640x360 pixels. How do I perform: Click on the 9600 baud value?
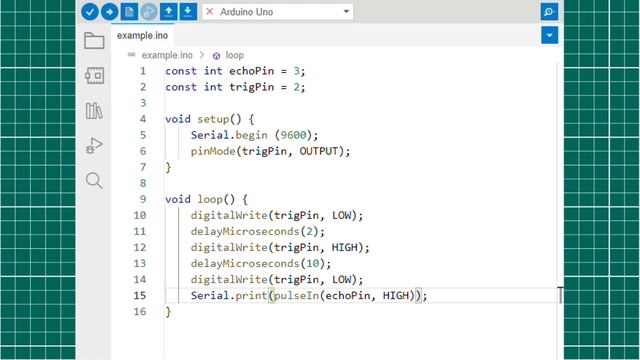pos(293,135)
